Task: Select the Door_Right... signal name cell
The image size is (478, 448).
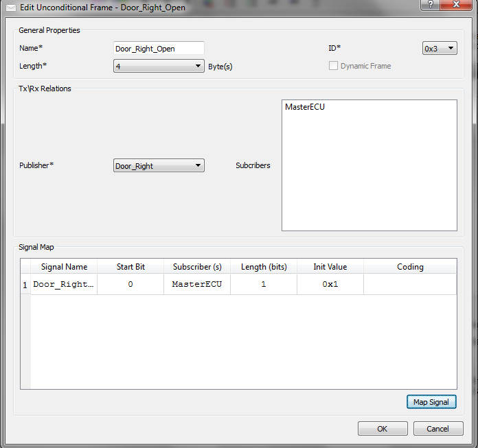Action: [64, 285]
